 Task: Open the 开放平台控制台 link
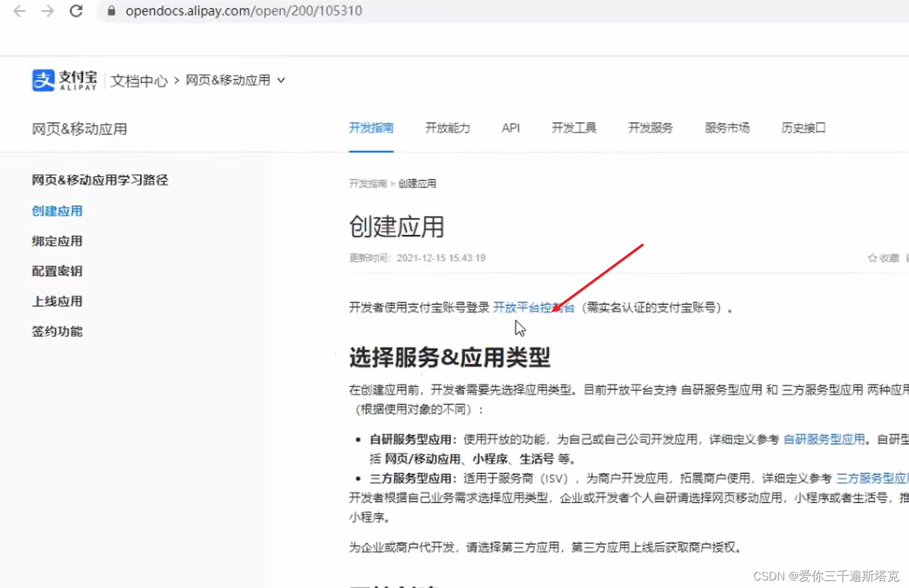pos(534,307)
